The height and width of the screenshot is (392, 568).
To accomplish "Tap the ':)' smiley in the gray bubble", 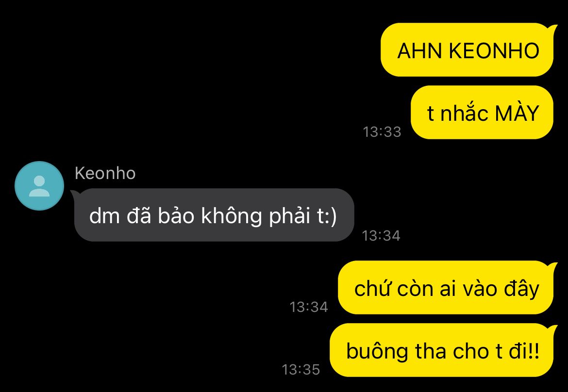I will (x=331, y=216).
